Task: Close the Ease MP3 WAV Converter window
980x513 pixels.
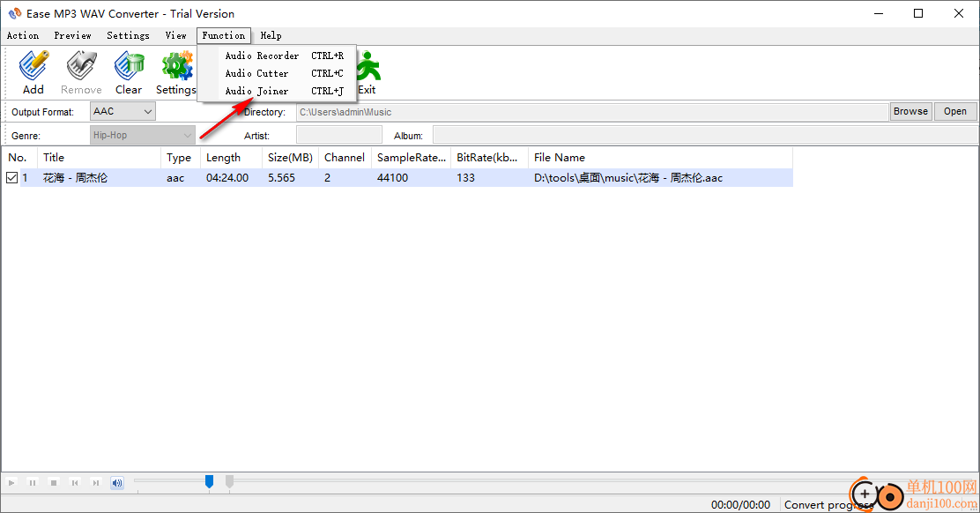Action: tap(959, 13)
